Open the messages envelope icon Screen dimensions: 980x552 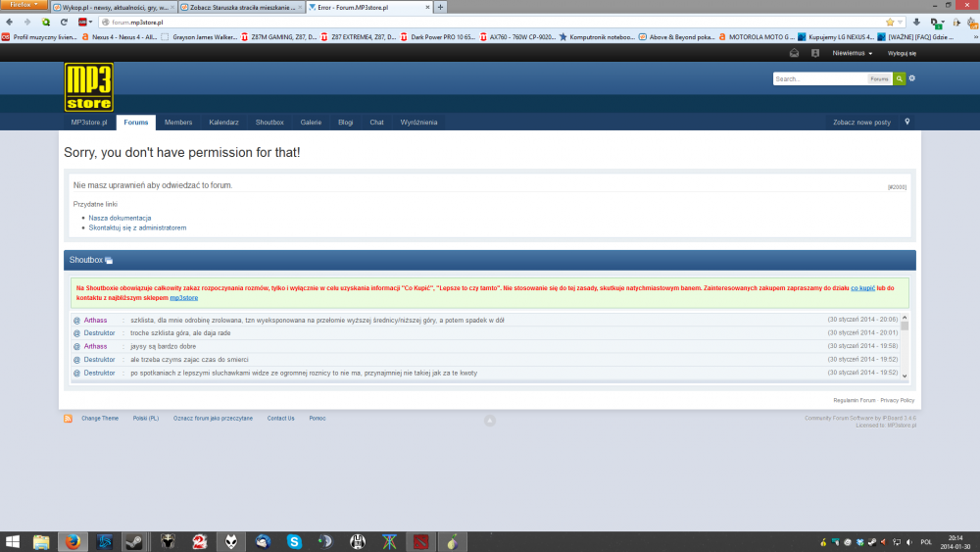[794, 53]
